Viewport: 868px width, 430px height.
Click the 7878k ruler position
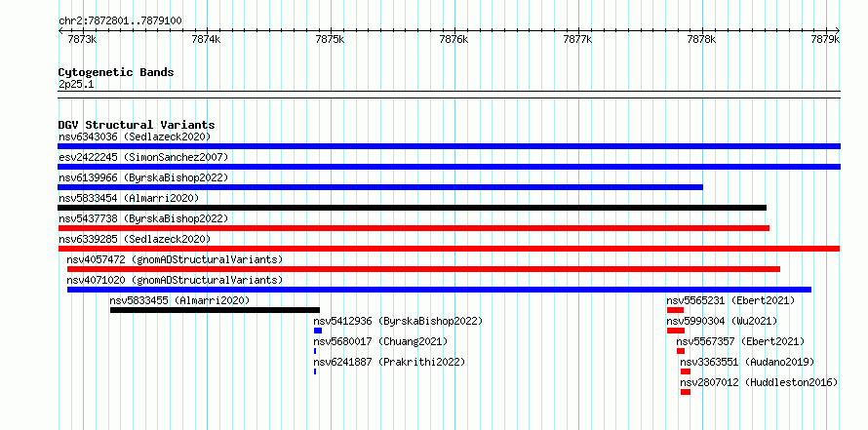[x=703, y=39]
